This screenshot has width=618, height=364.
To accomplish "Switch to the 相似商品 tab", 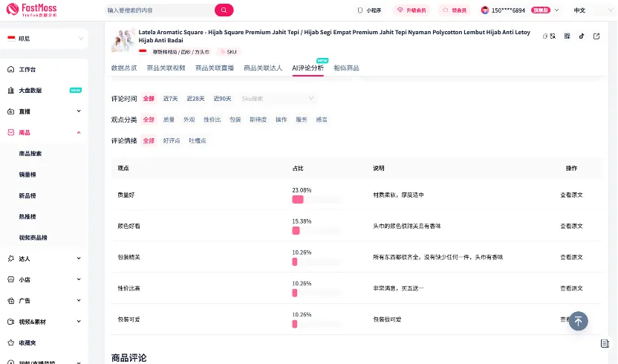I will click(x=346, y=68).
